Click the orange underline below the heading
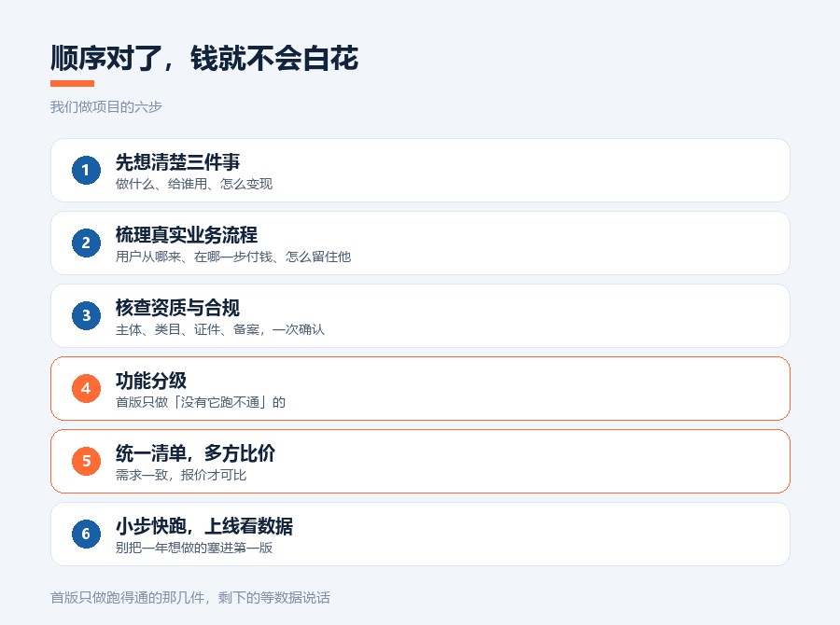 pos(72,84)
